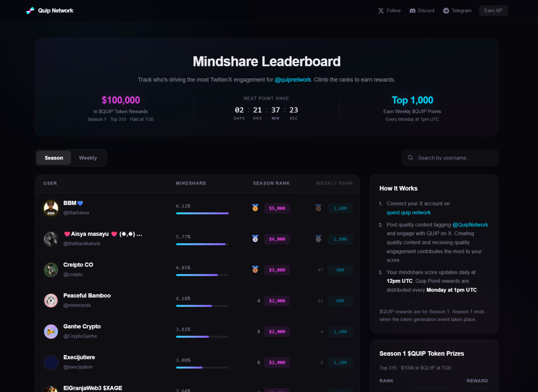Click the $100,000 rewards amount

(121, 100)
